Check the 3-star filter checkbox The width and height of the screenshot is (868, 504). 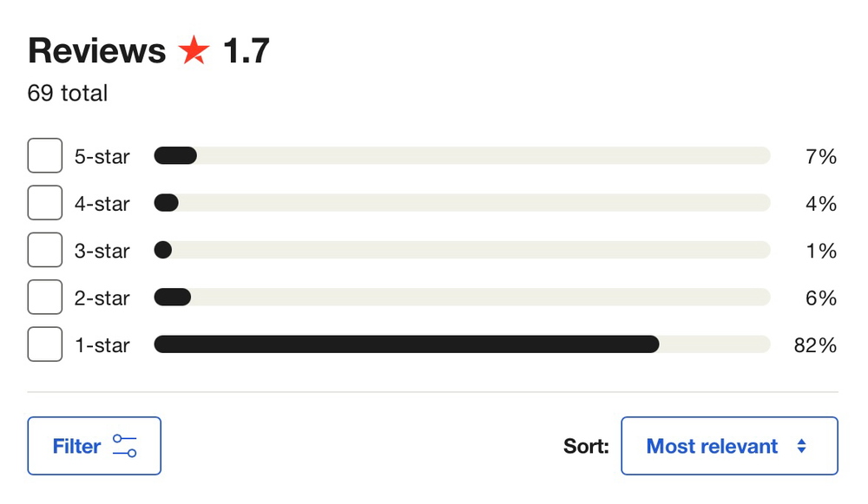tap(44, 249)
